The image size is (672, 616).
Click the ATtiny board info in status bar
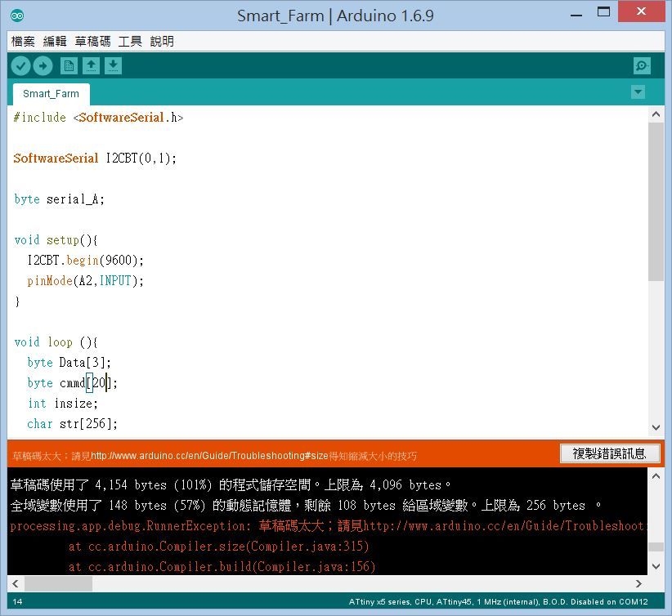pyautogui.click(x=499, y=602)
